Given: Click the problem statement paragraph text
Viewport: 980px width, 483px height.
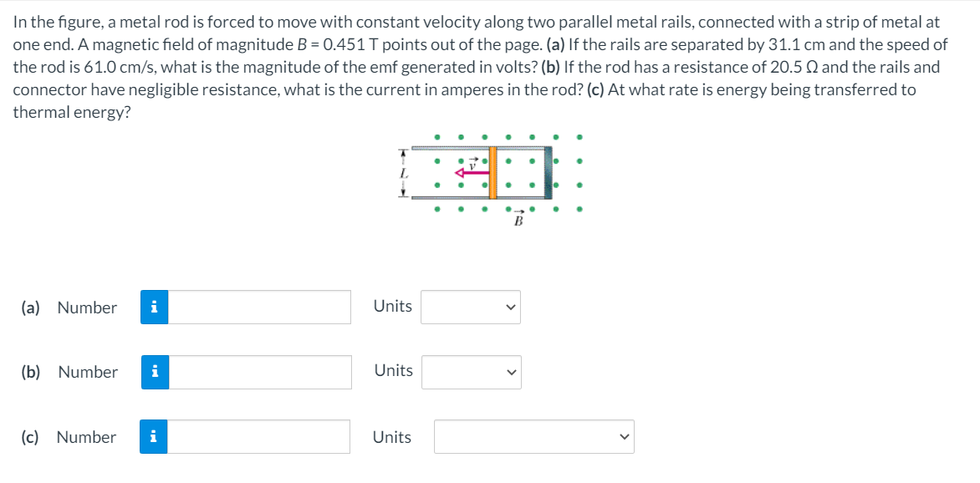Looking at the screenshot, I should coord(468,67).
